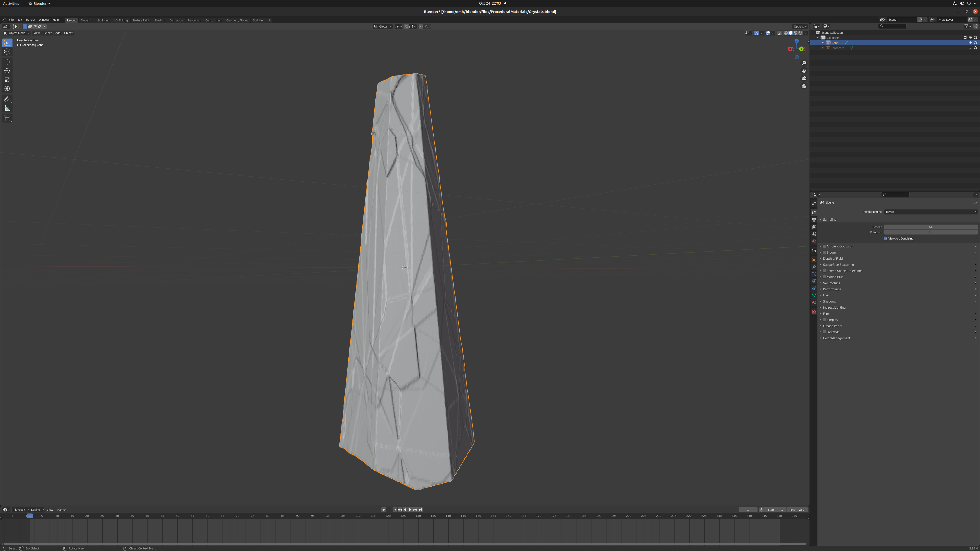980x551 pixels.
Task: Open the Object properties tab
Action: click(814, 260)
